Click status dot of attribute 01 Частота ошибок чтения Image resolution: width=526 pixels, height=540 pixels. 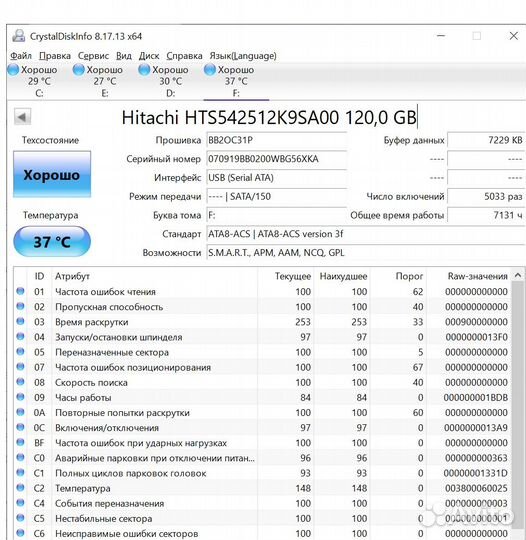coord(20,291)
